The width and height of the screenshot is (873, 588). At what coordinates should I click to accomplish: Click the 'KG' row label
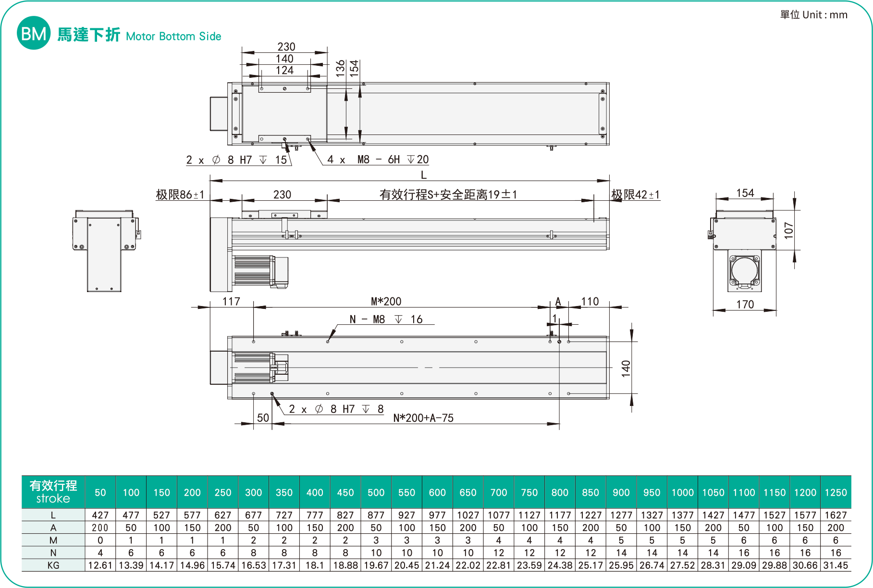[x=53, y=565]
